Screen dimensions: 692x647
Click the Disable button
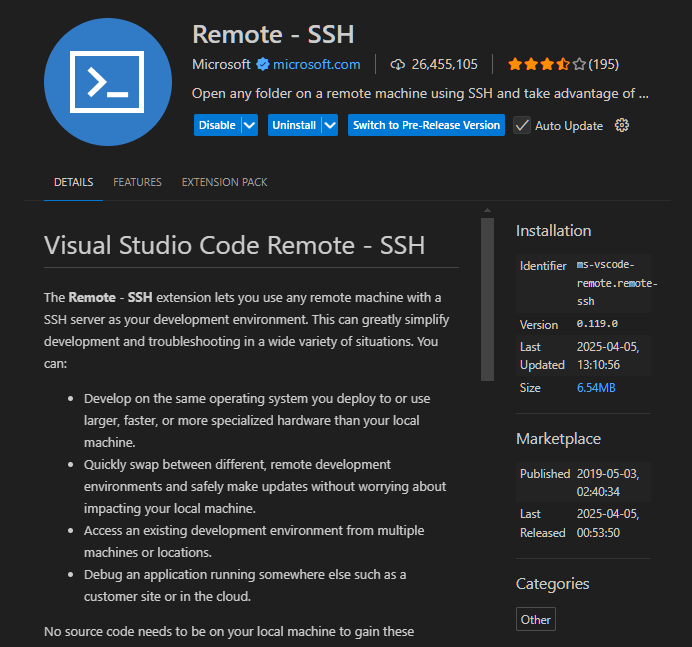pyautogui.click(x=217, y=125)
